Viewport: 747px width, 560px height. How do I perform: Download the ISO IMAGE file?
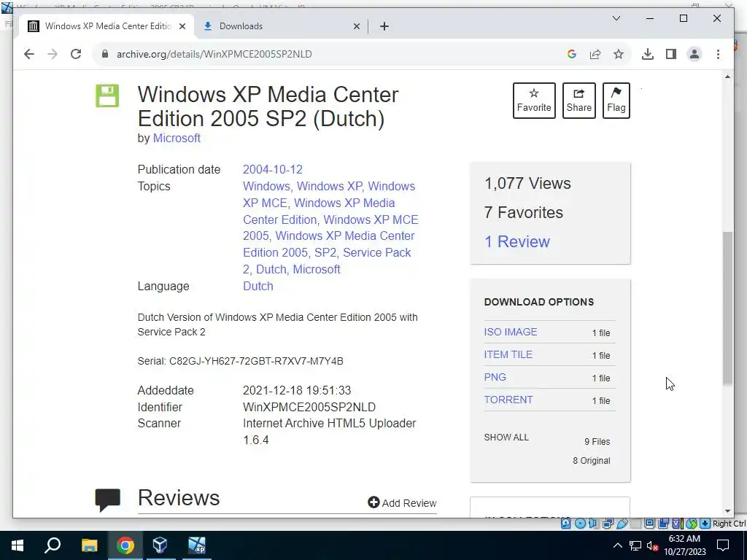pos(510,332)
